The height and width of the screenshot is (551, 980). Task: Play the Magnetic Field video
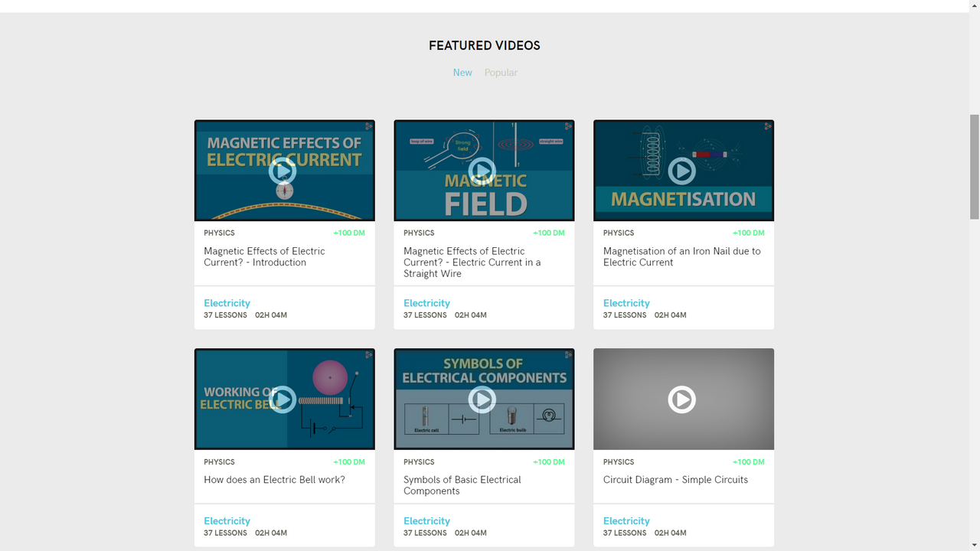click(x=482, y=171)
